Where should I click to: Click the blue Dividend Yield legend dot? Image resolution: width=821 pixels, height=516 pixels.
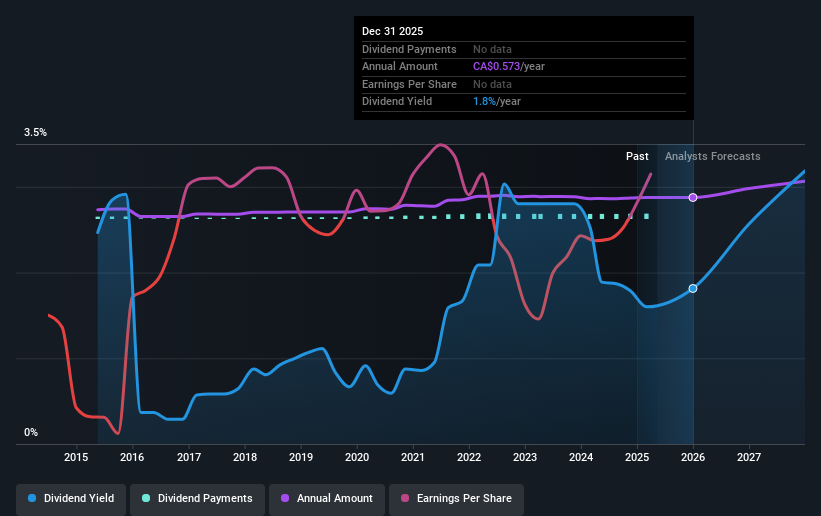32,498
